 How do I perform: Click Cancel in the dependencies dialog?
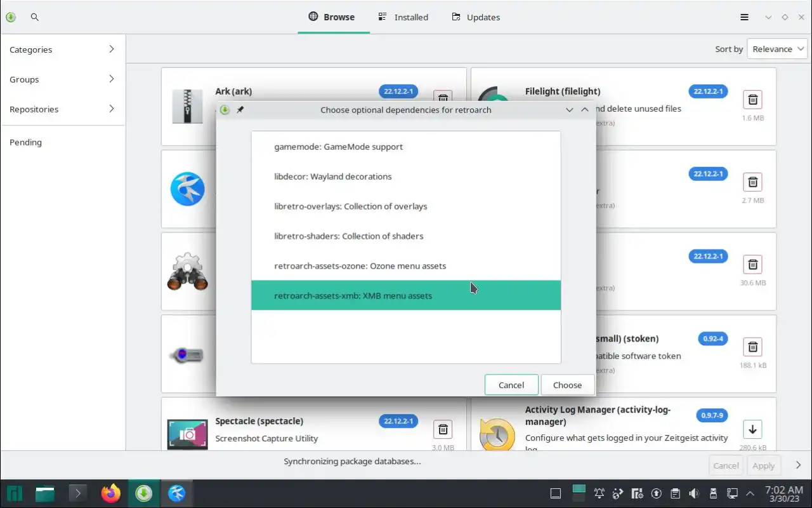pos(511,385)
